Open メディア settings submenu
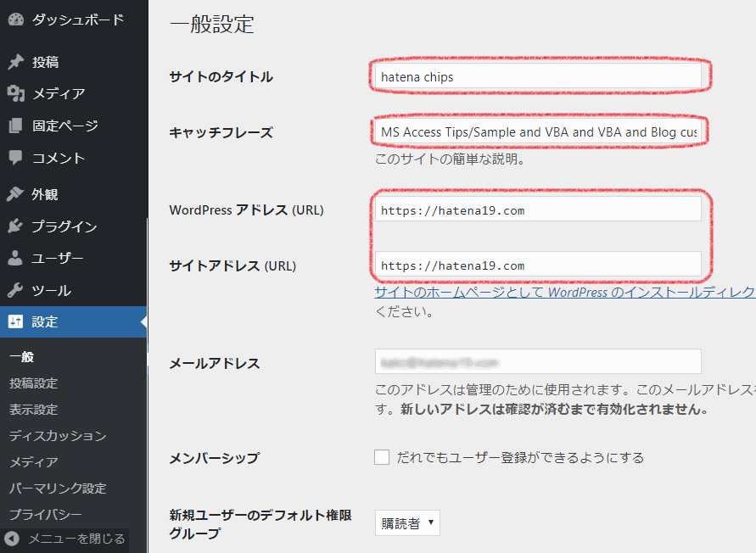 point(34,462)
